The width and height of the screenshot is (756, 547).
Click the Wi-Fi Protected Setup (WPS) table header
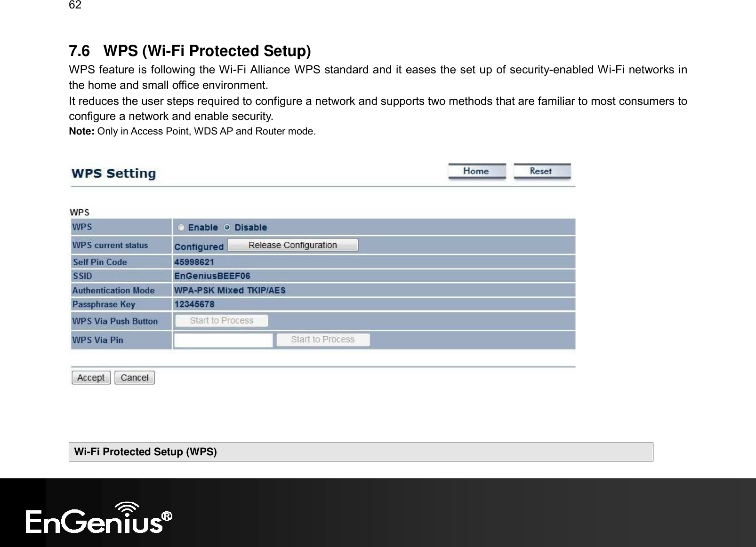pos(361,452)
